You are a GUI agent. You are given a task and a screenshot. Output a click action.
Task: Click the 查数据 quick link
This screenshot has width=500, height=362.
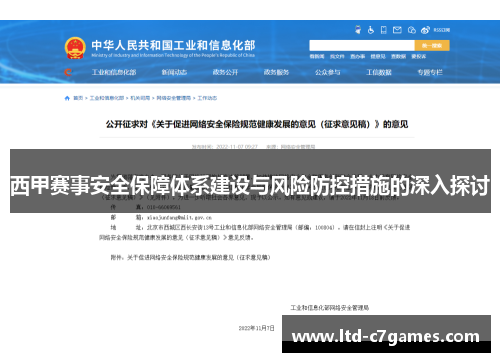(x=398, y=57)
